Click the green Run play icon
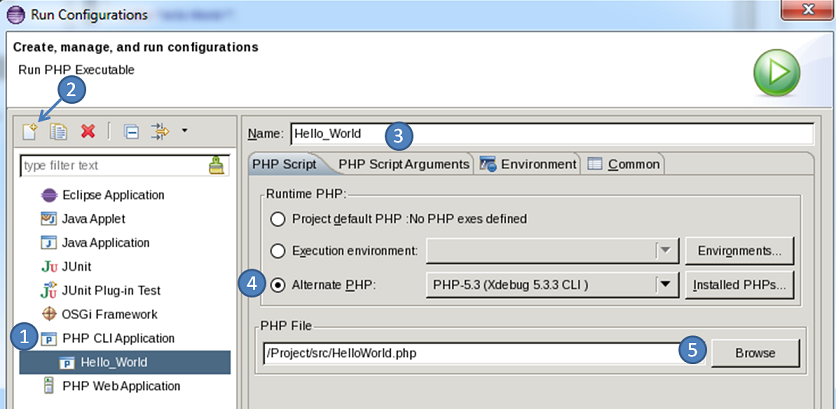Image resolution: width=836 pixels, height=409 pixels. (x=777, y=73)
